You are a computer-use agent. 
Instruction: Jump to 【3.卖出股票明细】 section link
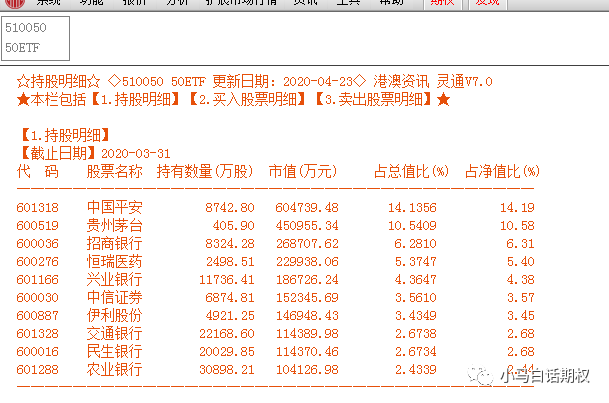[x=374, y=100]
